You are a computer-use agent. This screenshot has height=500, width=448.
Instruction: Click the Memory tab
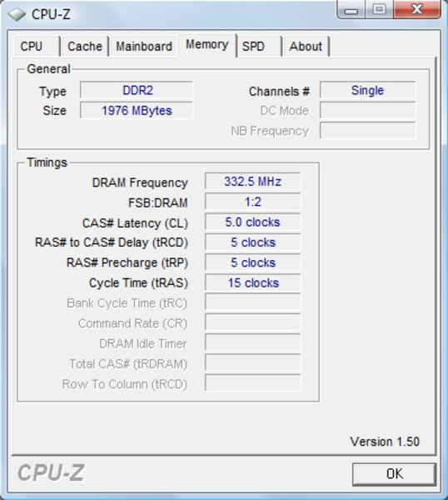pos(207,45)
